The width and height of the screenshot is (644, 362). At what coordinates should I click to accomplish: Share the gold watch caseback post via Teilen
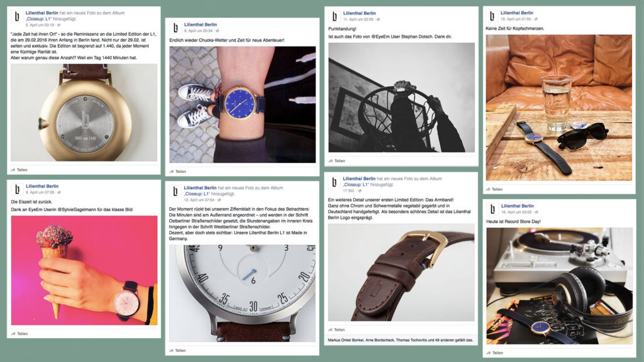pyautogui.click(x=19, y=170)
